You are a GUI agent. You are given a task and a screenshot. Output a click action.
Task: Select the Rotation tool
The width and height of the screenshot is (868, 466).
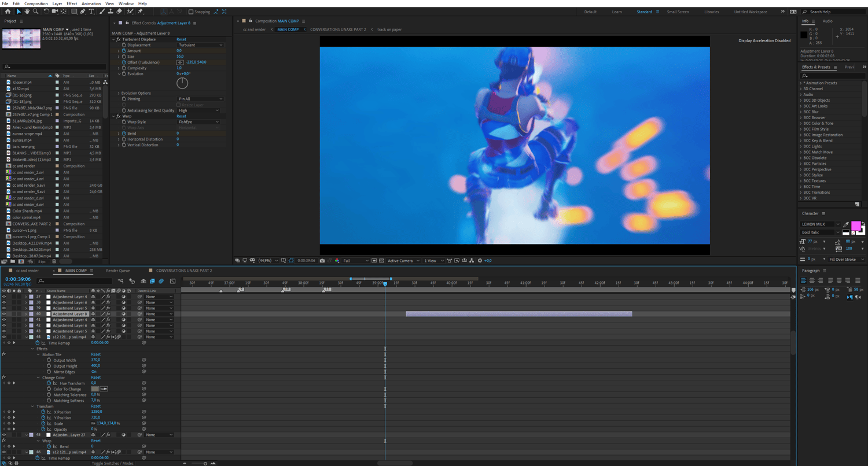click(46, 12)
